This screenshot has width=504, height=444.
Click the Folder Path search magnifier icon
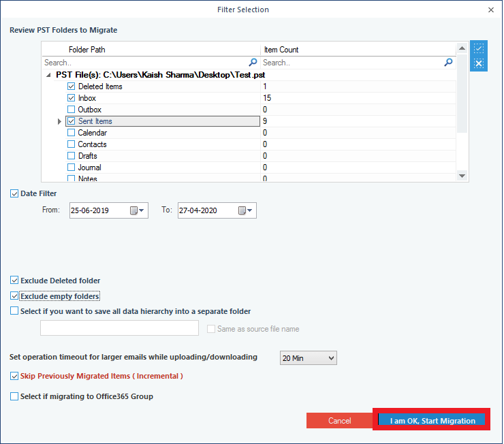[x=253, y=62]
